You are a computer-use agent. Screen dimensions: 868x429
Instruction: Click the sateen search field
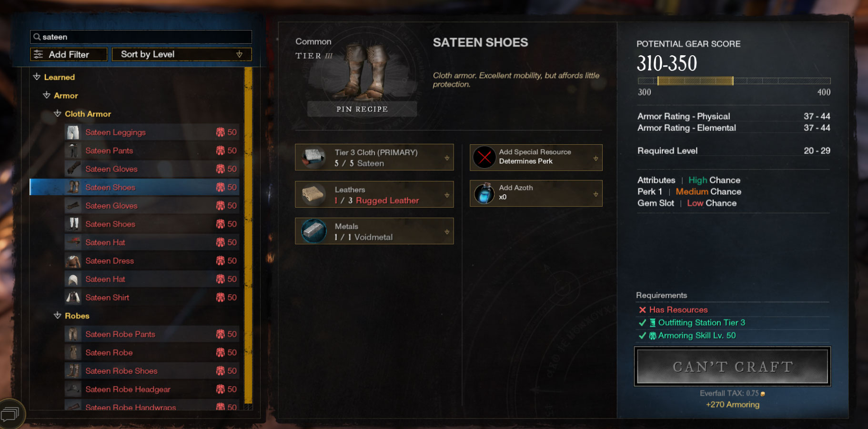click(141, 37)
